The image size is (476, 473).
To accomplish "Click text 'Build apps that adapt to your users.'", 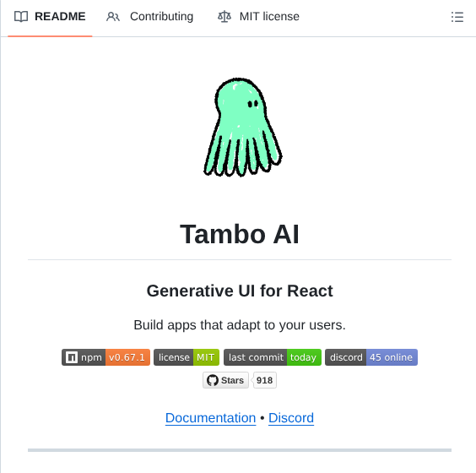I will [240, 325].
